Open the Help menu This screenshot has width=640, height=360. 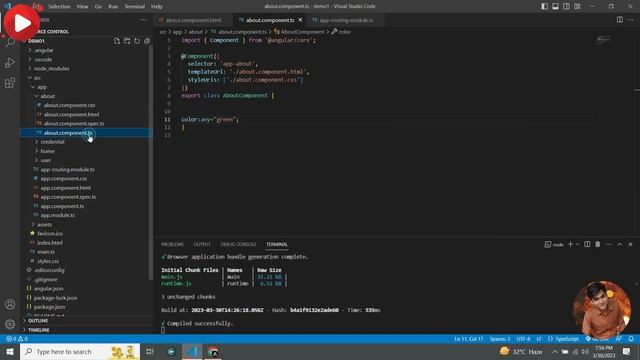click(157, 7)
